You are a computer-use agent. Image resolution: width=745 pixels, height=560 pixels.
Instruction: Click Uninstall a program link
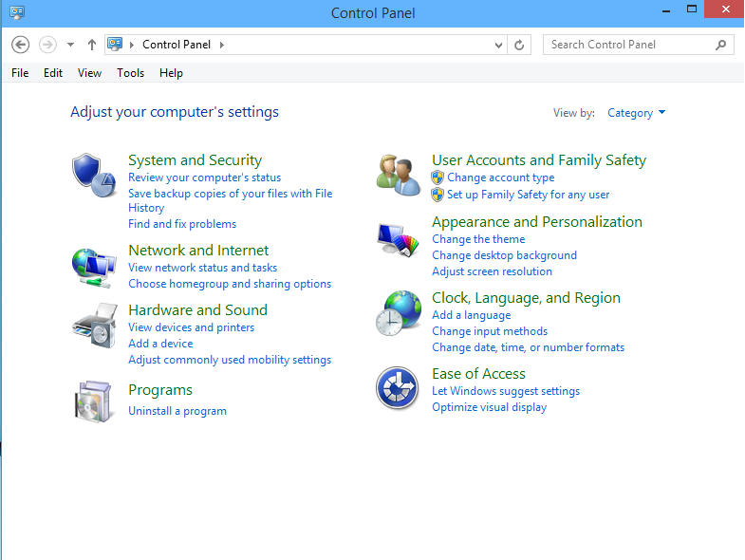point(177,411)
